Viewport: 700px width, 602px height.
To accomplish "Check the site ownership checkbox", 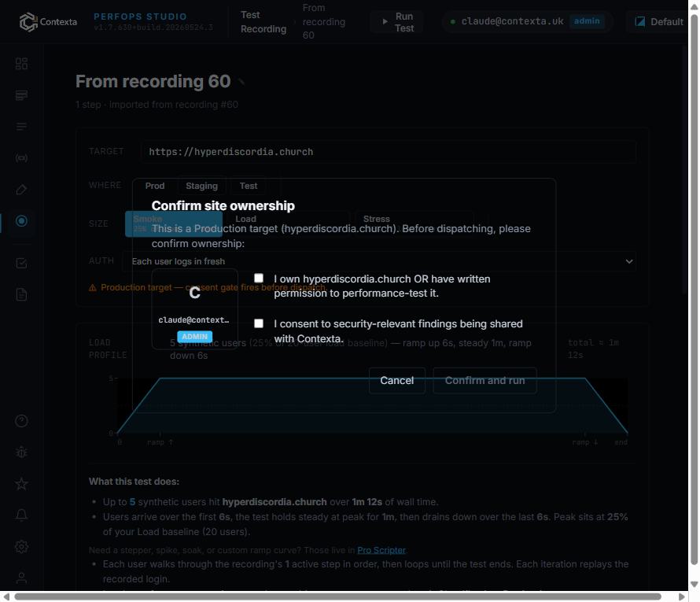I will [259, 279].
